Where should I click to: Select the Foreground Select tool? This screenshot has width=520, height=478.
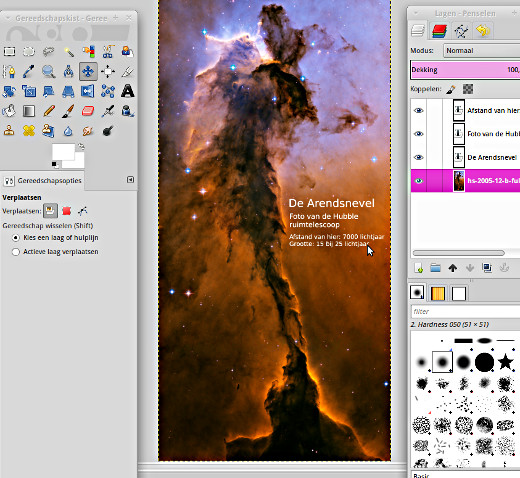[128, 52]
